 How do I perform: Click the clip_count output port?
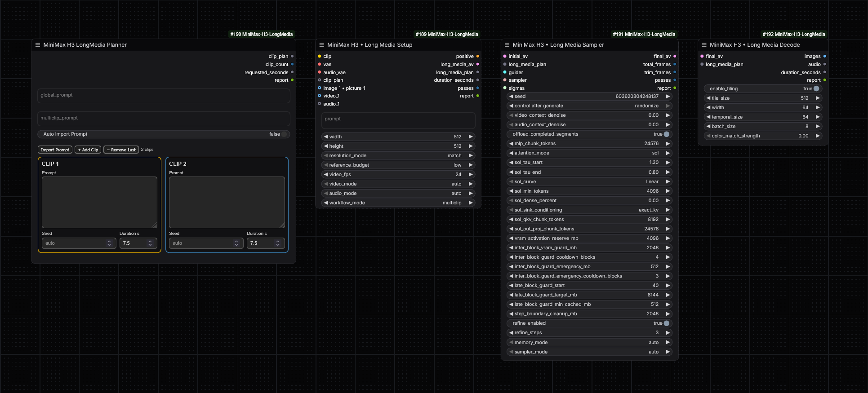coord(292,65)
